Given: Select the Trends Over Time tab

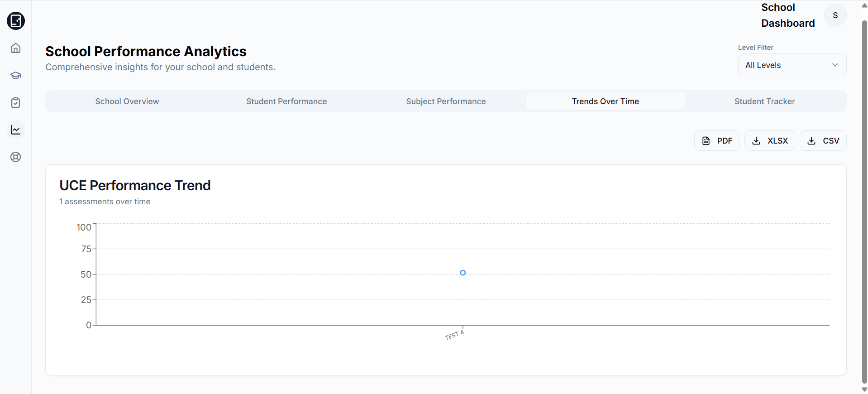Looking at the screenshot, I should pyautogui.click(x=605, y=101).
